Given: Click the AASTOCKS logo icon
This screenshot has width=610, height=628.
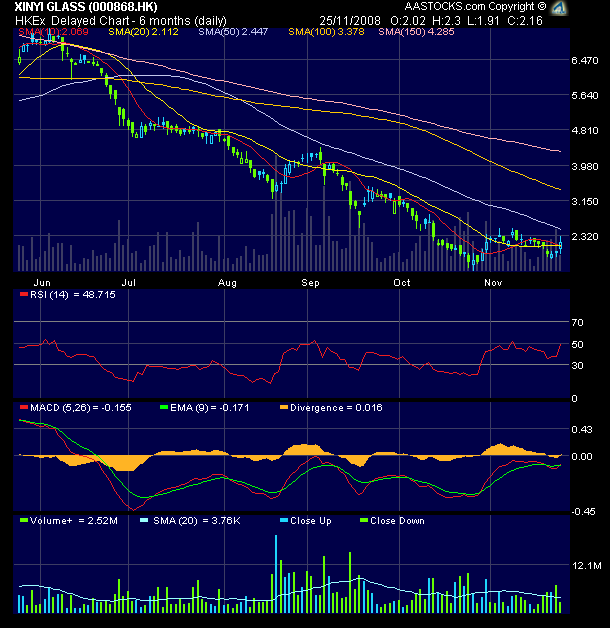Looking at the screenshot, I should click(559, 8).
